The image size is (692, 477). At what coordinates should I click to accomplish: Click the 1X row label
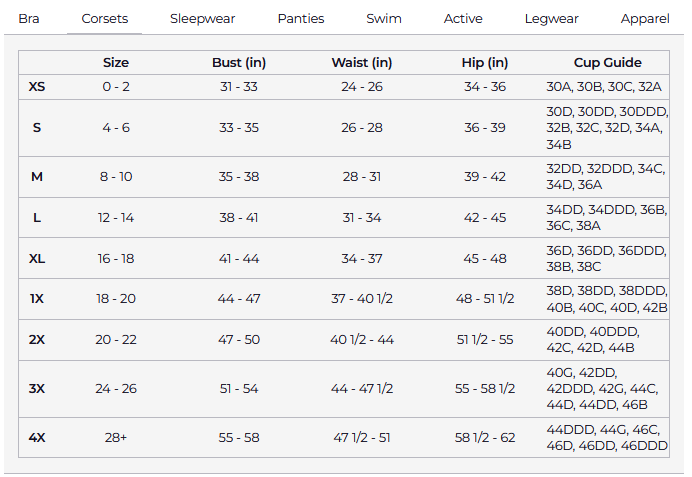(37, 299)
